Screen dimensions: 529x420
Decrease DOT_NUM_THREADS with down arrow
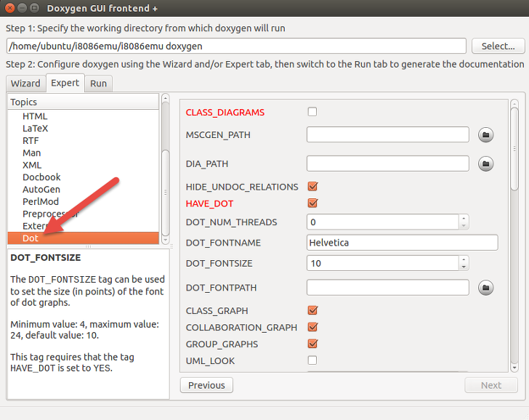click(464, 226)
